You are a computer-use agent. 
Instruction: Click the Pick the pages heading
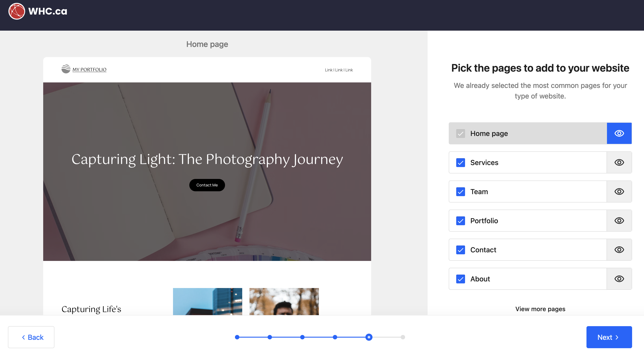tap(540, 68)
